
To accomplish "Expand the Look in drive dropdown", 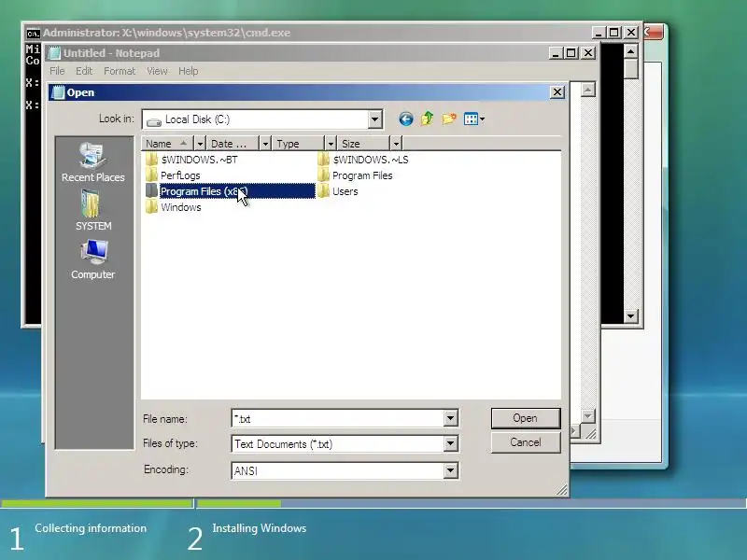I will click(x=375, y=119).
